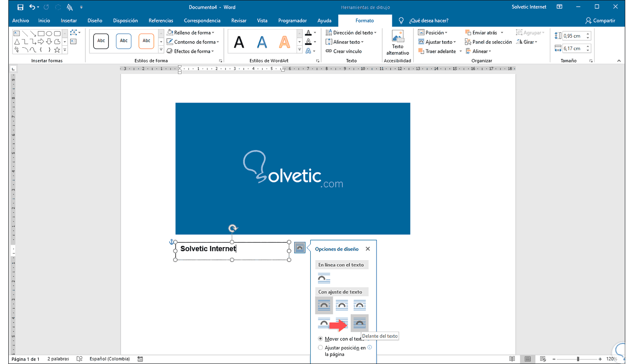Switch to the Inicio tab
Image resolution: width=634 pixels, height=364 pixels.
pos(44,20)
